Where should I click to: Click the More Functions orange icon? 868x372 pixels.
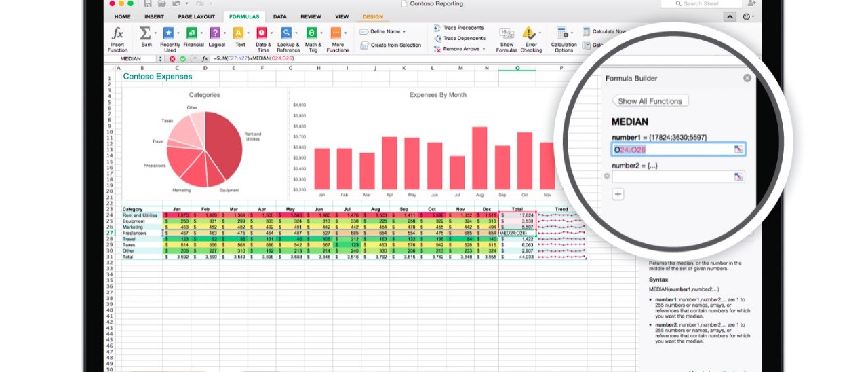[x=336, y=33]
